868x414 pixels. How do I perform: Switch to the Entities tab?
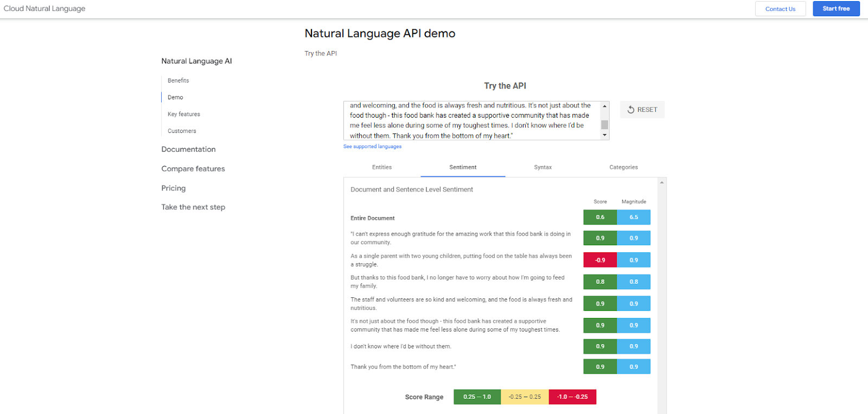coord(382,167)
